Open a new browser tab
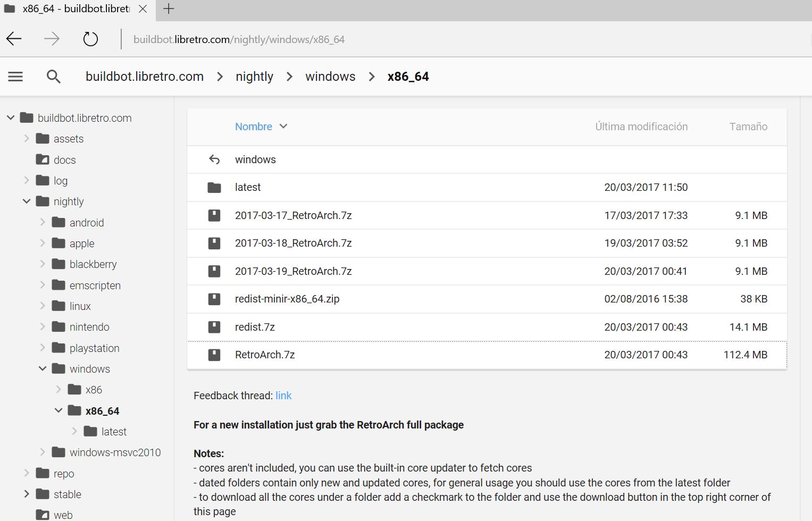 coord(169,9)
